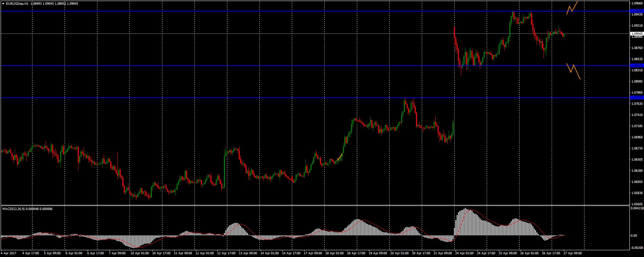Image resolution: width=644 pixels, height=257 pixels.
Task: Click the 10 Apr 17:00 time label
Action: (x=161, y=253)
